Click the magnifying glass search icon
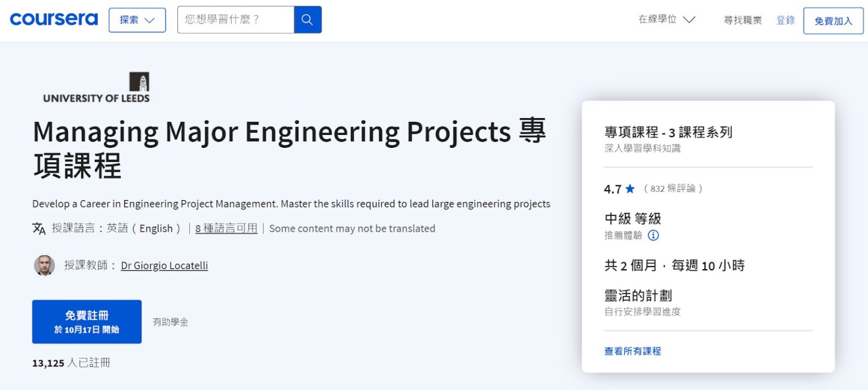868x390 pixels. pos(307,20)
